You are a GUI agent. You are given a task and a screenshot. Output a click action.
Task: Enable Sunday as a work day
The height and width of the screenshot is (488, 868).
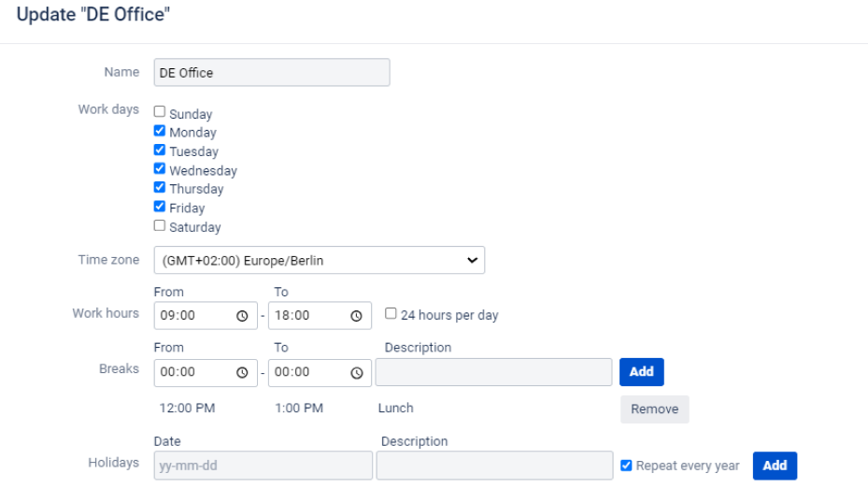[160, 112]
